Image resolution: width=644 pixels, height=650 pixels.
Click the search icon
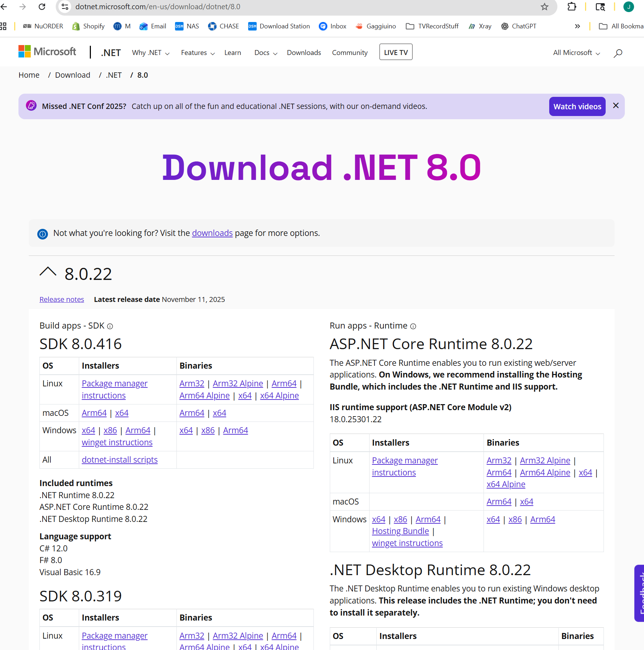[618, 53]
